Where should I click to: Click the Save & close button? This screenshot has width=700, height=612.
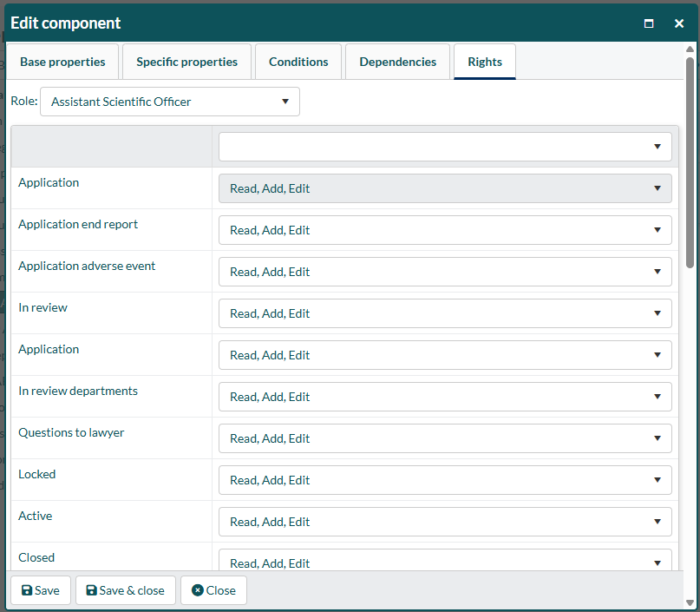tap(125, 590)
